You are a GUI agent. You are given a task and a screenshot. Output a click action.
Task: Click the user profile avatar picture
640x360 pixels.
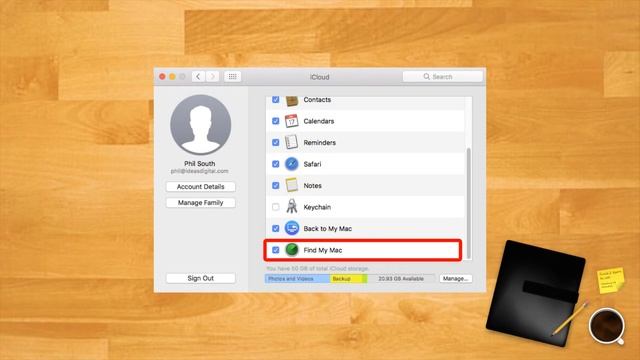tap(200, 124)
